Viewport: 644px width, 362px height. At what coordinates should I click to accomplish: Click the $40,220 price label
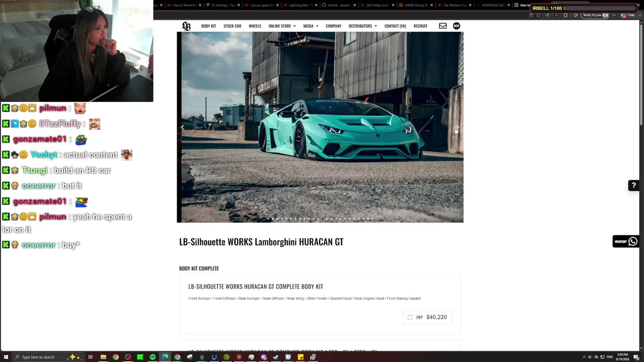pyautogui.click(x=436, y=317)
